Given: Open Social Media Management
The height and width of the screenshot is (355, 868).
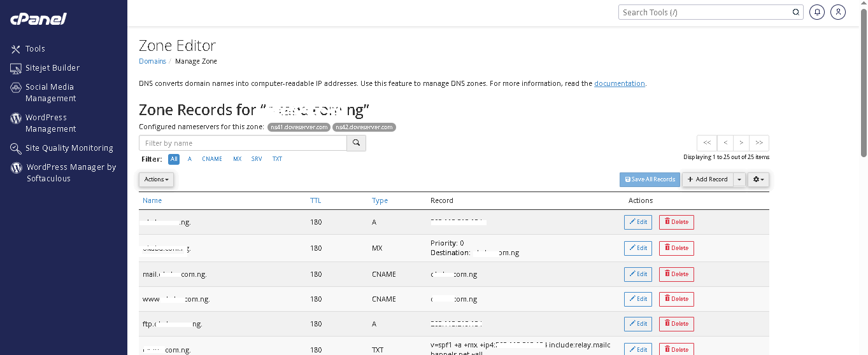Looking at the screenshot, I should 50,93.
